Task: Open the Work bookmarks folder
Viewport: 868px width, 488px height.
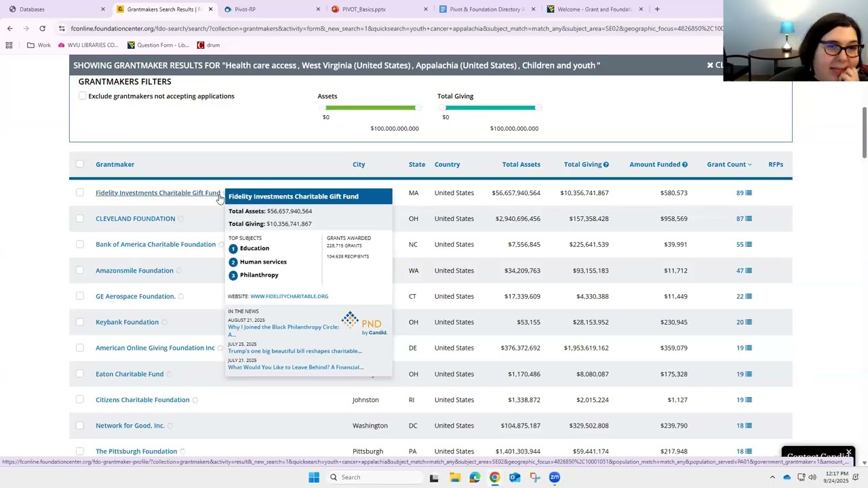Action: click(39, 45)
